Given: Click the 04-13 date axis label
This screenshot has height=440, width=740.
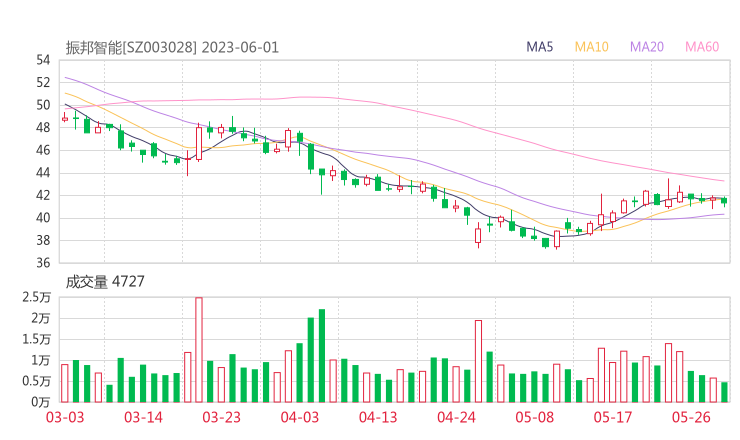Looking at the screenshot, I should (378, 417).
